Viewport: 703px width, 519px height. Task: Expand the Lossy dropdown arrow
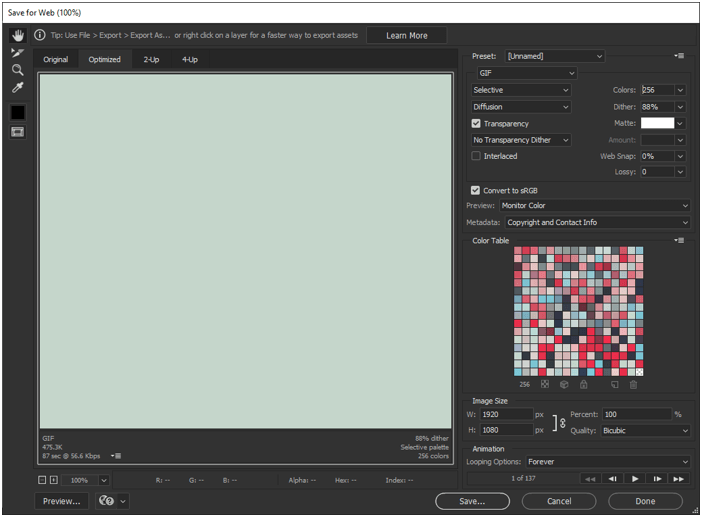point(680,172)
